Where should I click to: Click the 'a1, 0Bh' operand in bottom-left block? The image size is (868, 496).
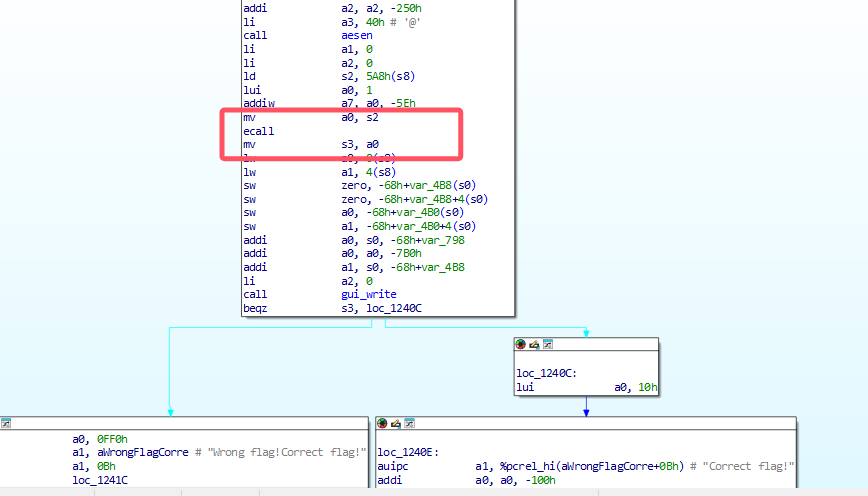click(x=94, y=467)
